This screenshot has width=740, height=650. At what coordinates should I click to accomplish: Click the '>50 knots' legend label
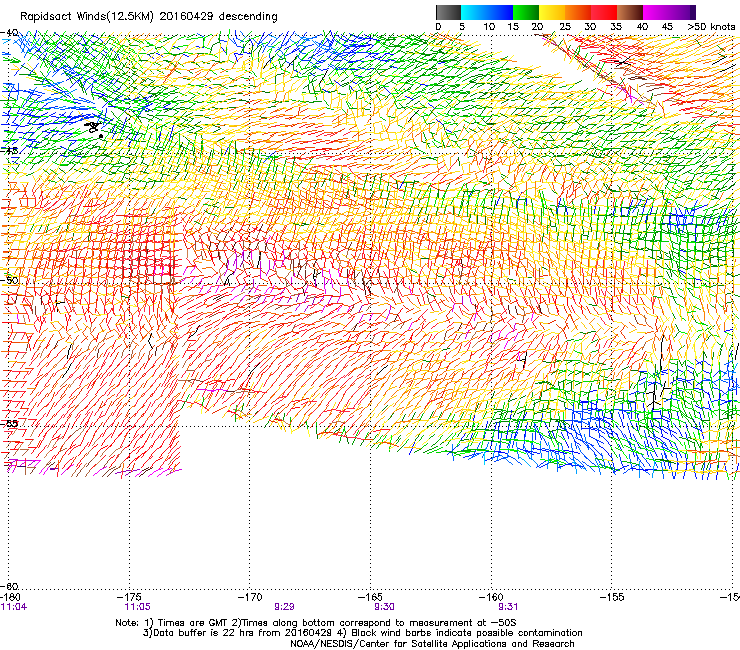coord(711,27)
